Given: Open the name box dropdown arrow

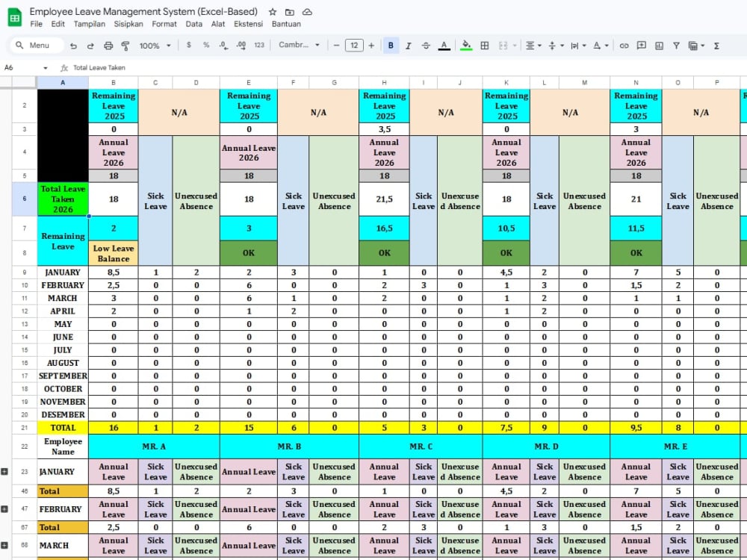Looking at the screenshot, I should (x=46, y=68).
